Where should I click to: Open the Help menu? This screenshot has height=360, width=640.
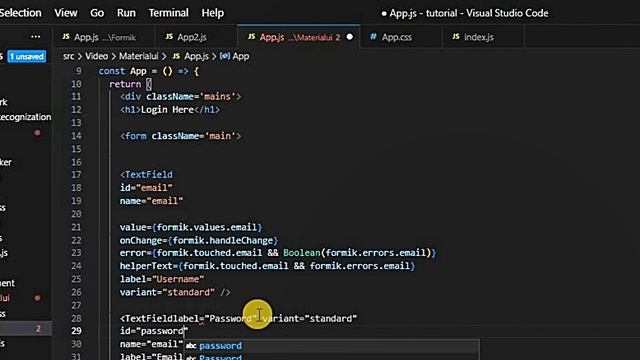pos(213,13)
